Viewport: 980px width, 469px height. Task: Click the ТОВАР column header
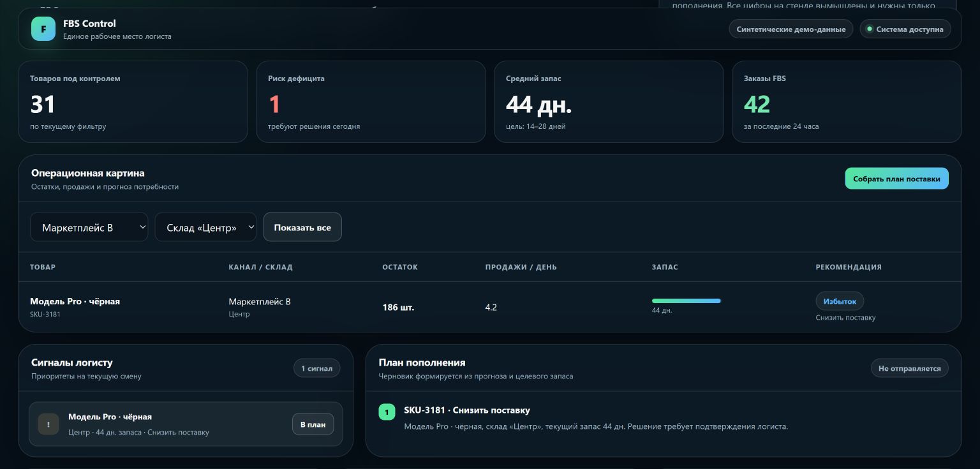click(x=43, y=267)
